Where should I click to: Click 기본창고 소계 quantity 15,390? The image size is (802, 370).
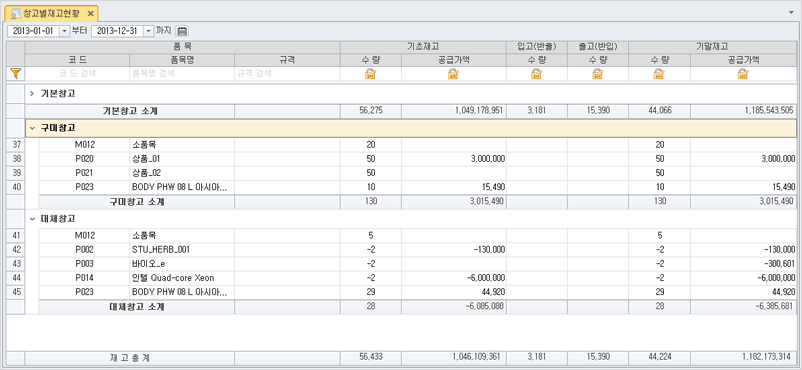598,111
